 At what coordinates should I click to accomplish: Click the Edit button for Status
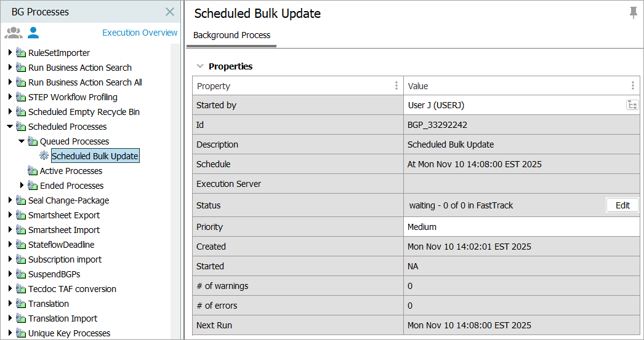click(622, 205)
